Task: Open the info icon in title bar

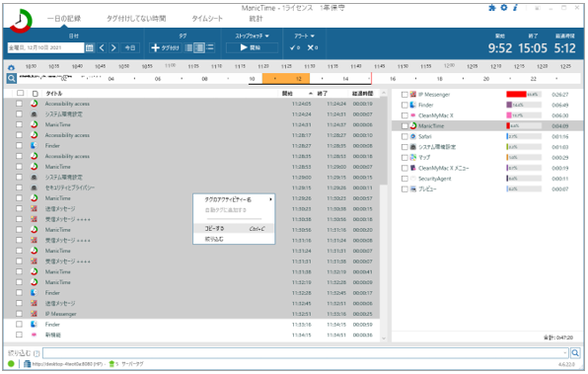Action: 516,8
